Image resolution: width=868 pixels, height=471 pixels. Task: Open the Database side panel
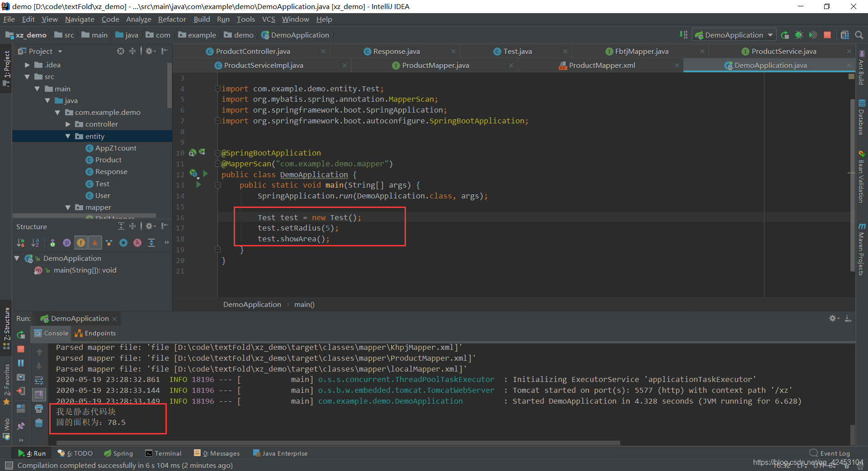point(862,117)
